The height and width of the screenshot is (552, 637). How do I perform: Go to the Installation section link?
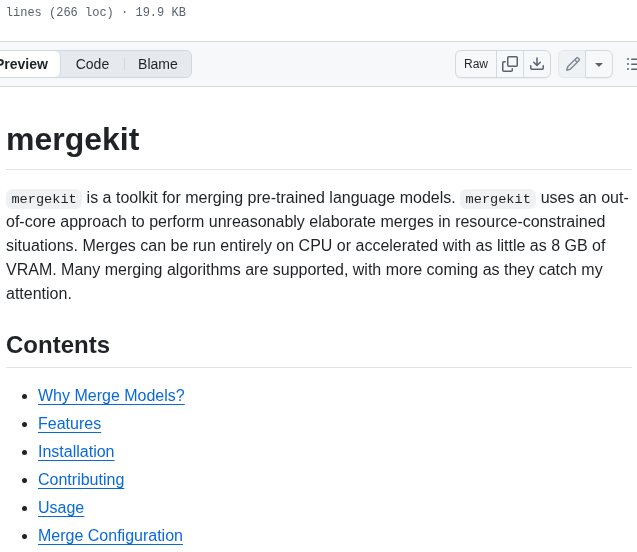point(76,451)
